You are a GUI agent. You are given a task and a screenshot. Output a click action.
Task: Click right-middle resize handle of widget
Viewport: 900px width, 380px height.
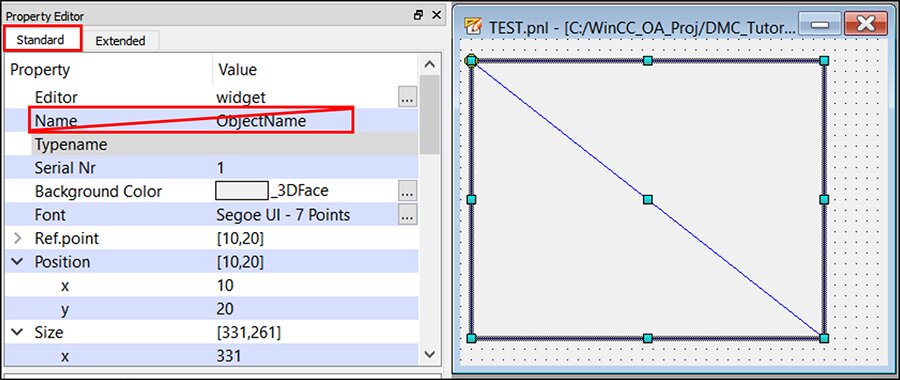click(x=824, y=199)
